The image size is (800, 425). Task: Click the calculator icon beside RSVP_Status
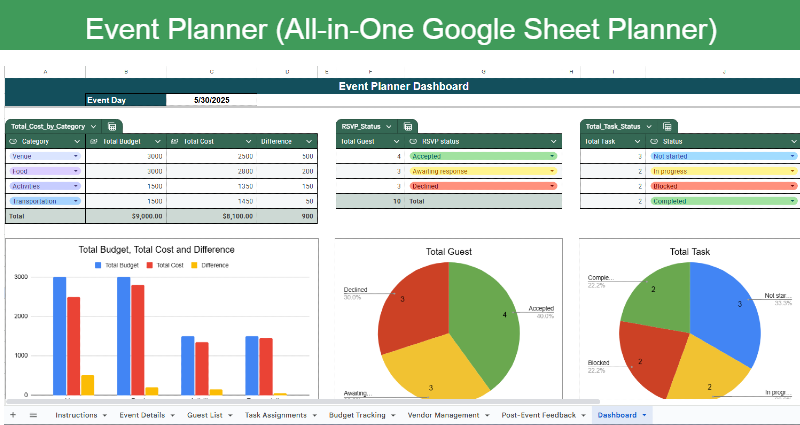click(x=408, y=127)
